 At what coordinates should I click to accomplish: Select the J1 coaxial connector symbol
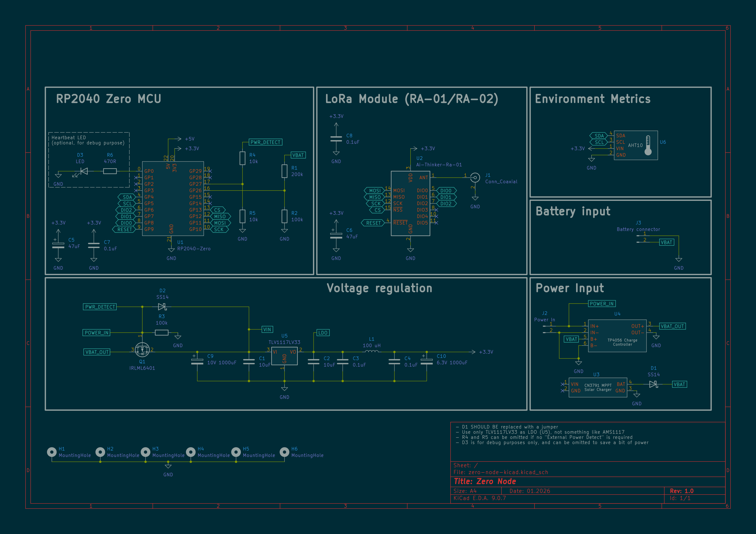(x=475, y=178)
